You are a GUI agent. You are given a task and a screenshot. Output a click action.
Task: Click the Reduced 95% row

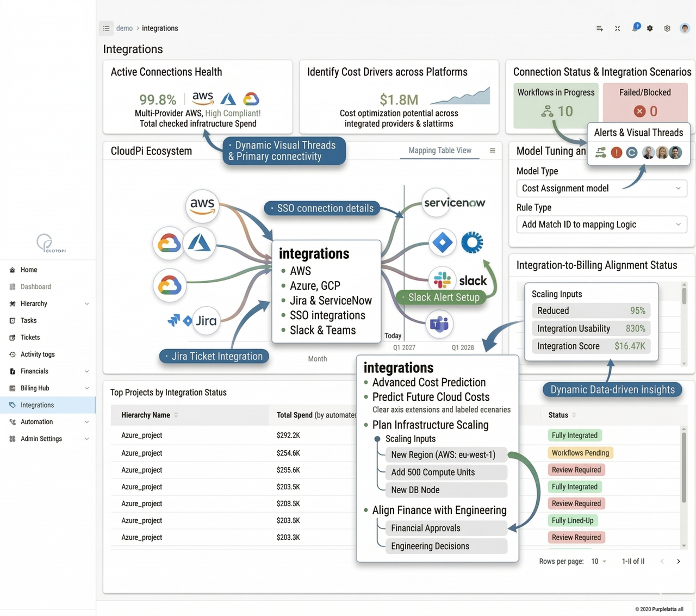591,311
